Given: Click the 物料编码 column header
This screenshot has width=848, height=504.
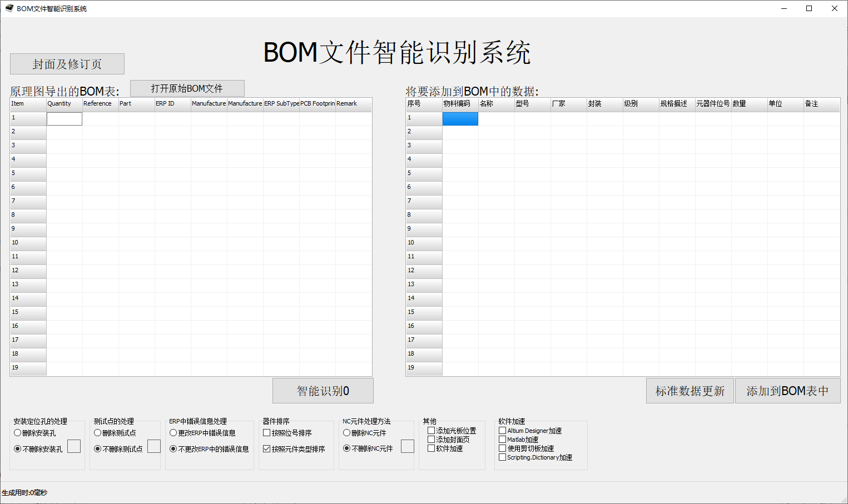Looking at the screenshot, I should pos(460,104).
